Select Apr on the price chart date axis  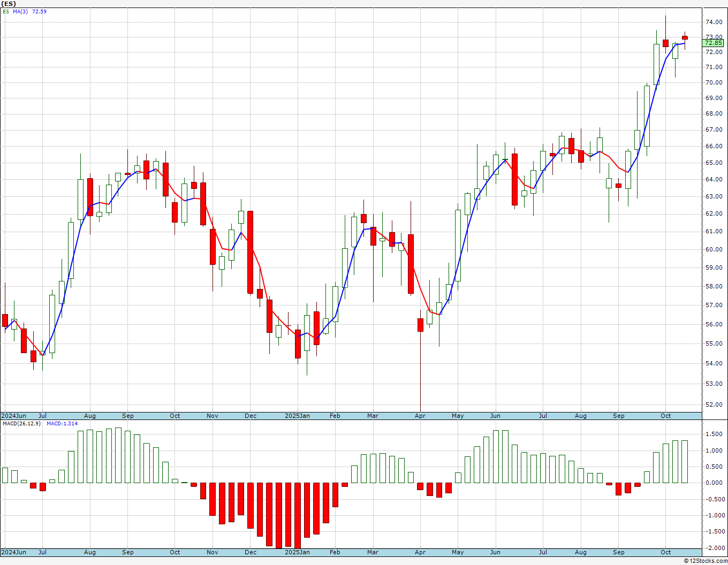420,416
